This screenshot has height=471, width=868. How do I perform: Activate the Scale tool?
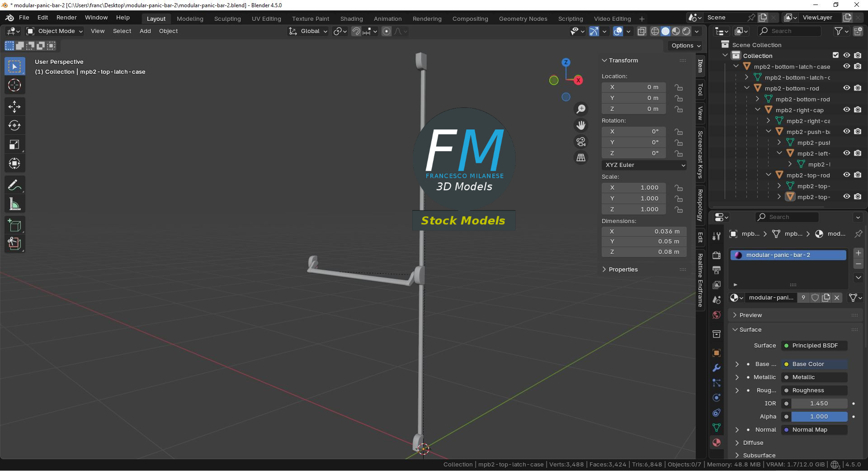(14, 145)
